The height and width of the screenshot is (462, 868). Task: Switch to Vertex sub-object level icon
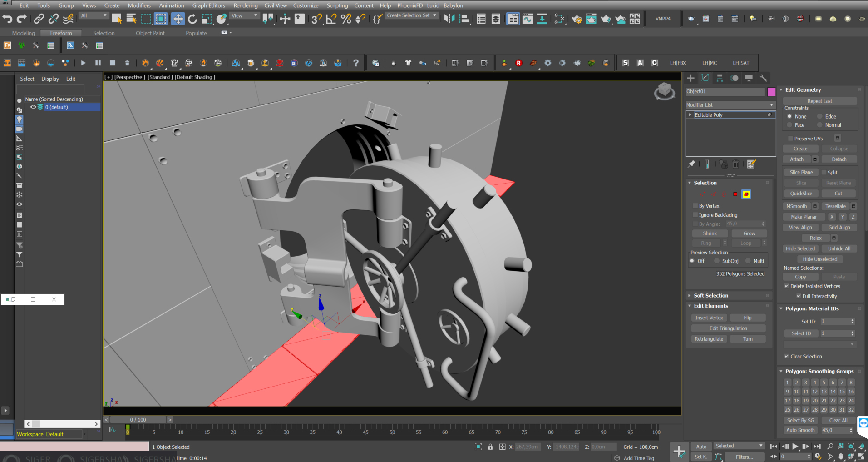702,194
